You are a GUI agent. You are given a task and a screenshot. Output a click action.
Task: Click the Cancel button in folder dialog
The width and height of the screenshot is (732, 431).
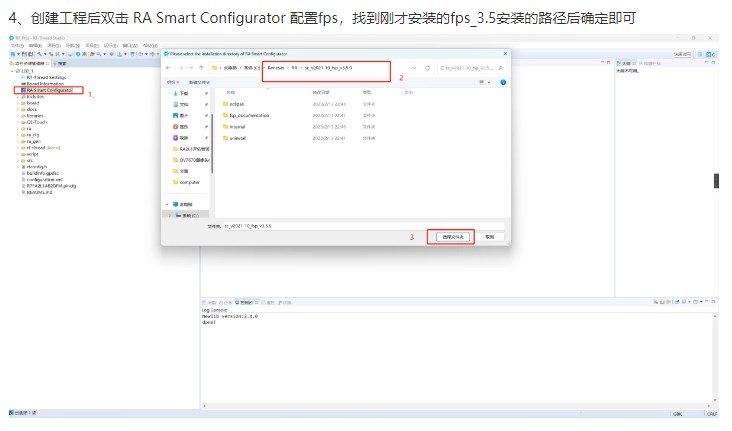pyautogui.click(x=489, y=237)
